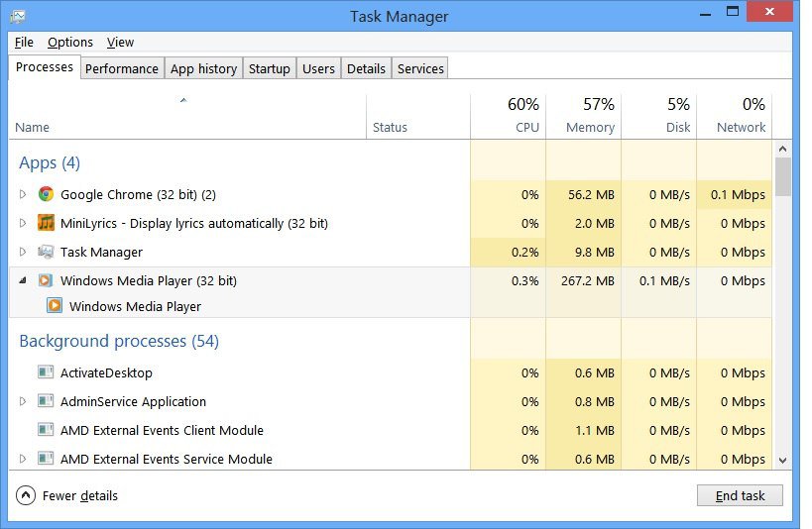Image resolution: width=812 pixels, height=529 pixels.
Task: Click the child Windows Media Player icon
Action: (x=55, y=305)
